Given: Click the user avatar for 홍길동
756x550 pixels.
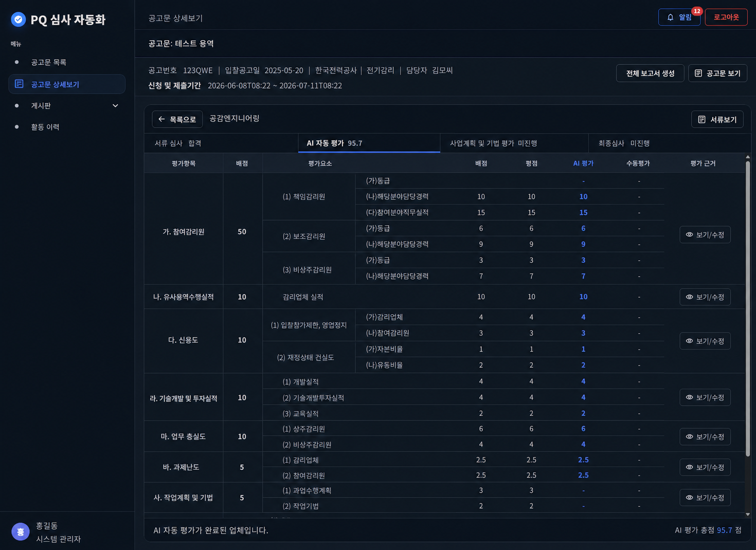Looking at the screenshot, I should tap(21, 532).
